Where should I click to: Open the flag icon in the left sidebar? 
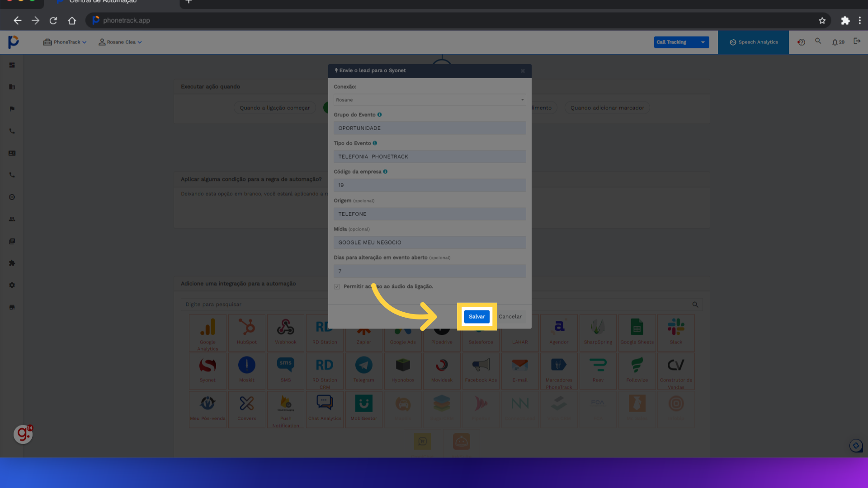click(12, 109)
